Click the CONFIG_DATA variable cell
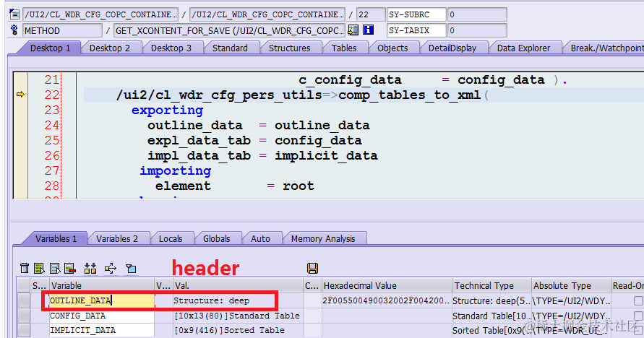 (x=101, y=316)
